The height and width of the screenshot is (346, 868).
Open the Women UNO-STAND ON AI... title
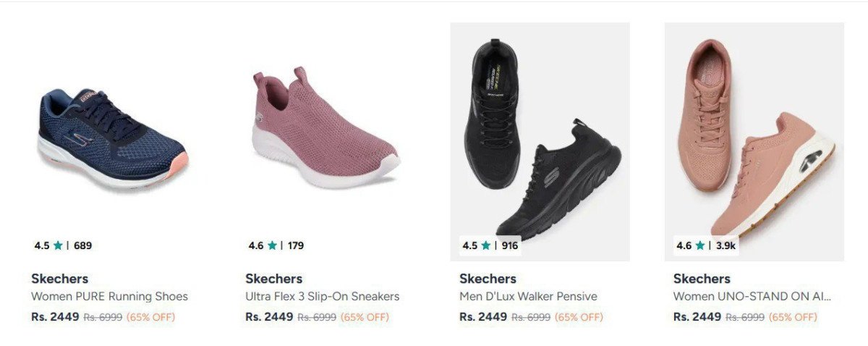(x=752, y=296)
